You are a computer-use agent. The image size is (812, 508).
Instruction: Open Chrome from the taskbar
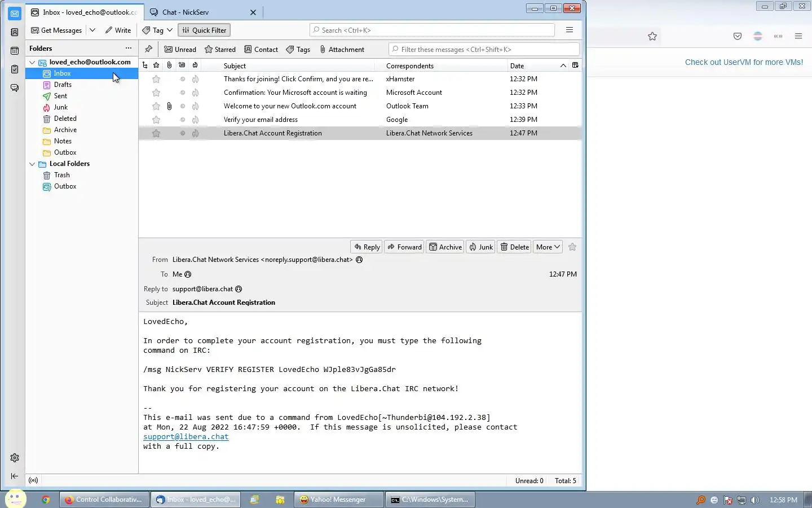tap(46, 500)
